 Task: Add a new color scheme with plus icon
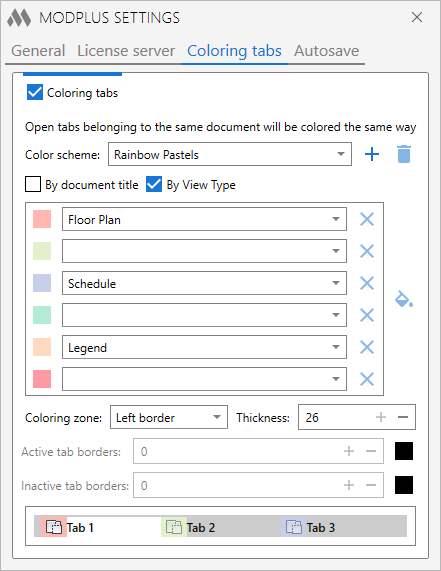pyautogui.click(x=372, y=154)
